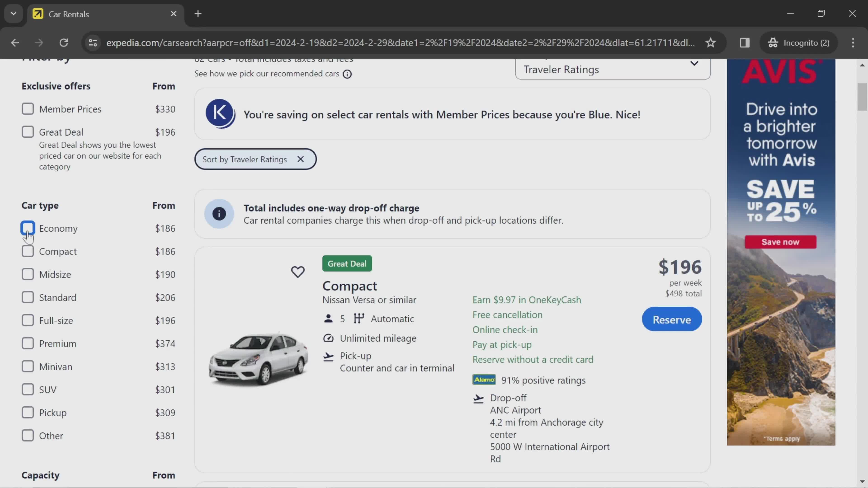The height and width of the screenshot is (488, 868).
Task: Click the Alamo logo badge
Action: coord(484,380)
